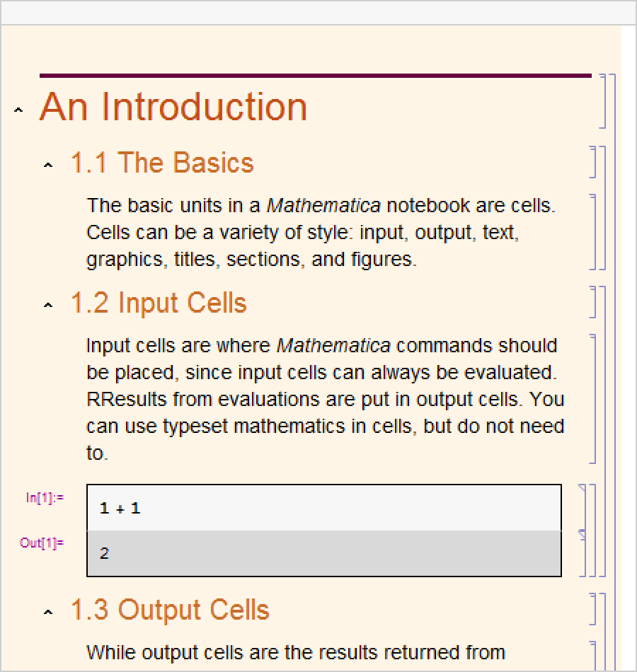This screenshot has width=637, height=672.
Task: Collapse the An Introduction title group
Action: click(18, 110)
